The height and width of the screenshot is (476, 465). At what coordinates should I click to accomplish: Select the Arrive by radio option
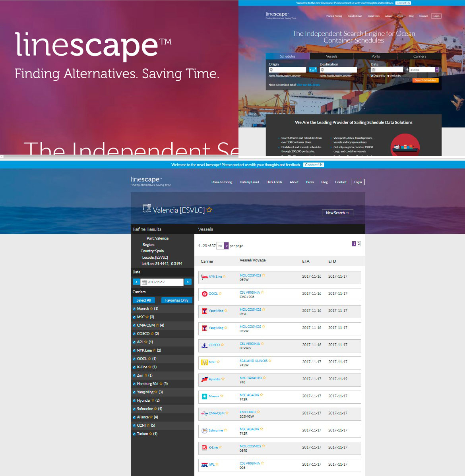(x=388, y=75)
